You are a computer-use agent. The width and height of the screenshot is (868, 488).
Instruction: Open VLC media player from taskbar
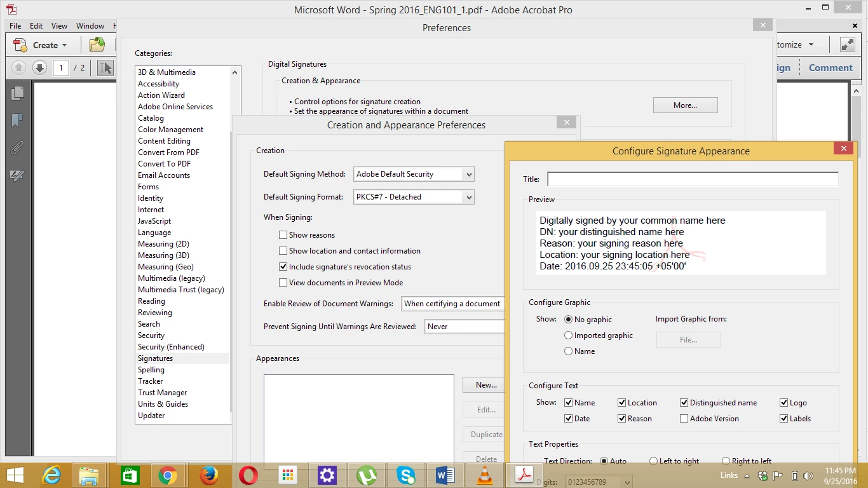click(485, 475)
